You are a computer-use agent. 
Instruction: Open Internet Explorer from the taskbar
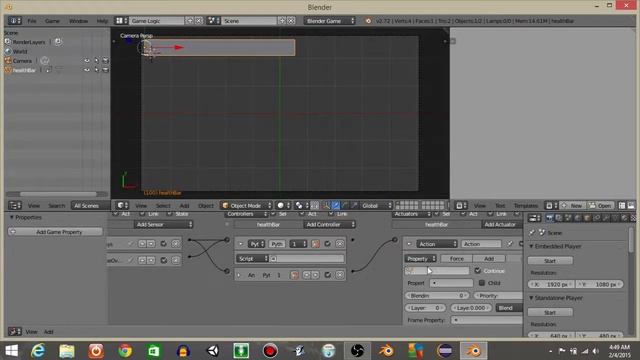pyautogui.click(x=38, y=351)
